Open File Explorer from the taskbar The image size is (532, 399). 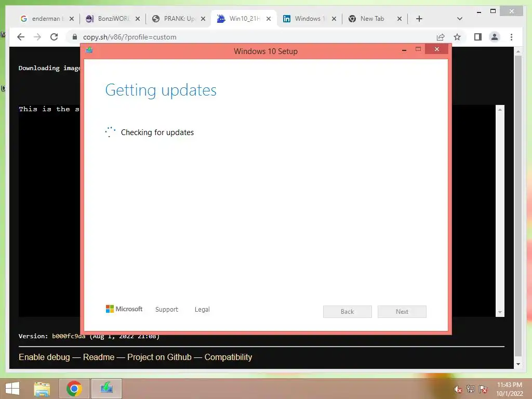[42, 389]
